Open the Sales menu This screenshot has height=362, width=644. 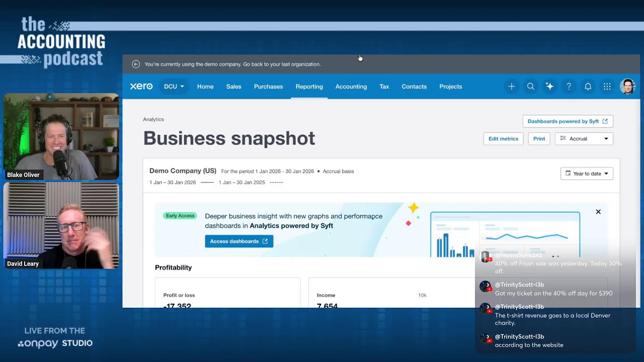tap(234, 86)
